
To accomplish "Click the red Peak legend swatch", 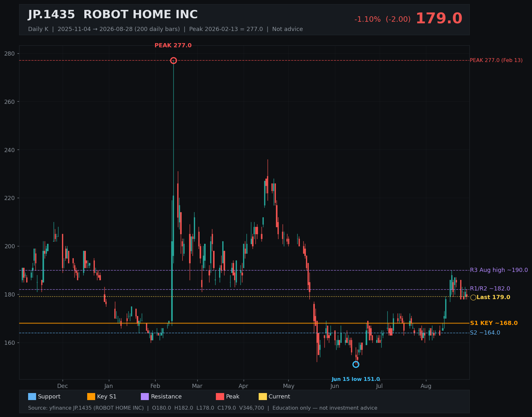I will [x=220, y=397].
